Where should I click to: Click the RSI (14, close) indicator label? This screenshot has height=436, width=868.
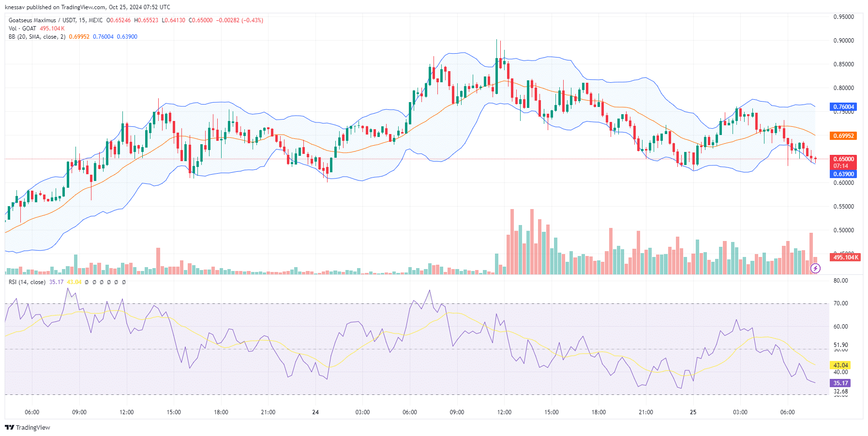tap(27, 282)
